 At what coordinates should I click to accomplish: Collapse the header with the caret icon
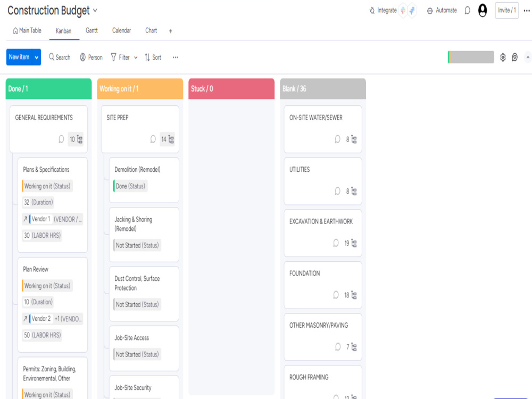click(528, 57)
